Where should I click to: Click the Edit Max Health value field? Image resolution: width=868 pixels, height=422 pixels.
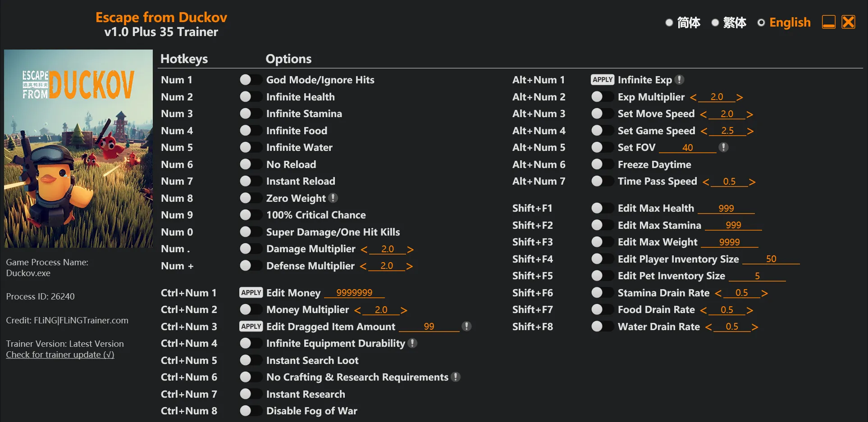click(726, 209)
